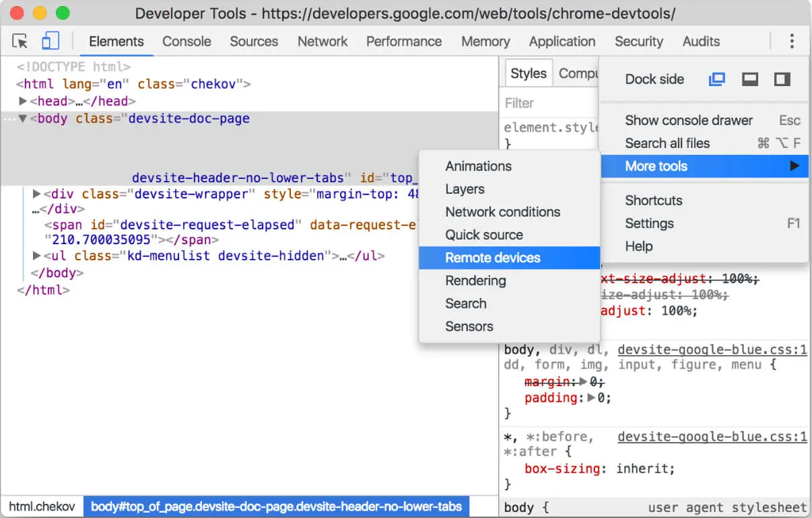Select the closing </html> tag line
The image size is (812, 518).
[43, 291]
